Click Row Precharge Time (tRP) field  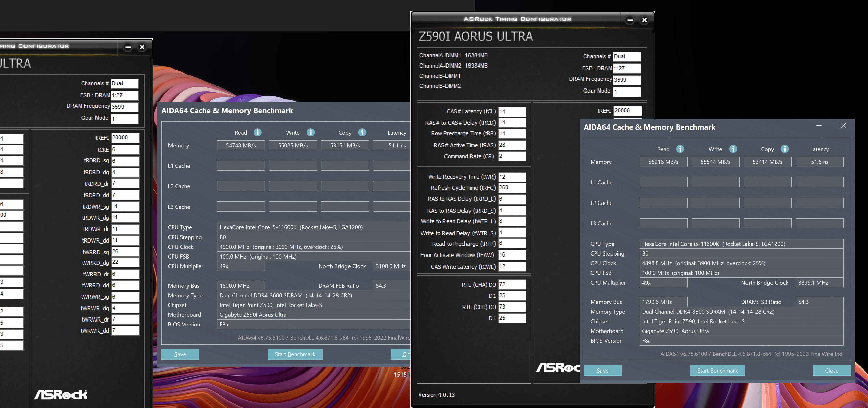(x=512, y=134)
